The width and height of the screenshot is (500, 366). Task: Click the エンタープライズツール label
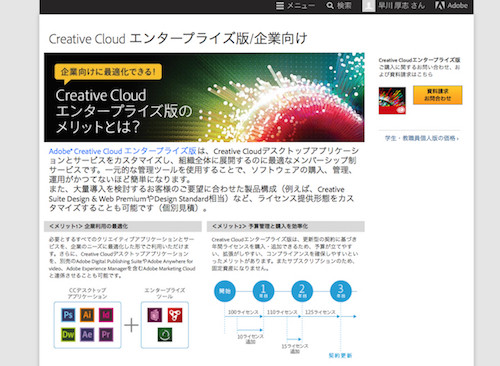pos(165,293)
